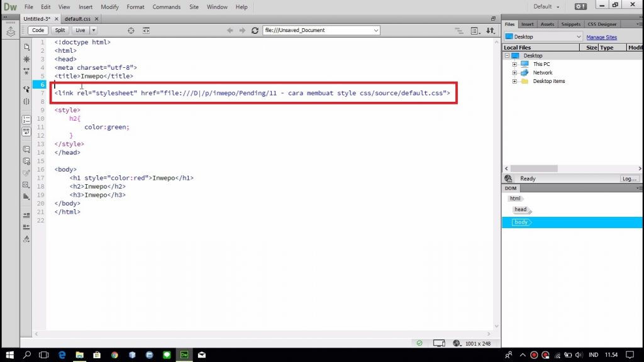Click Collapse Selection icon
The image size is (644, 362).
pos(26,71)
